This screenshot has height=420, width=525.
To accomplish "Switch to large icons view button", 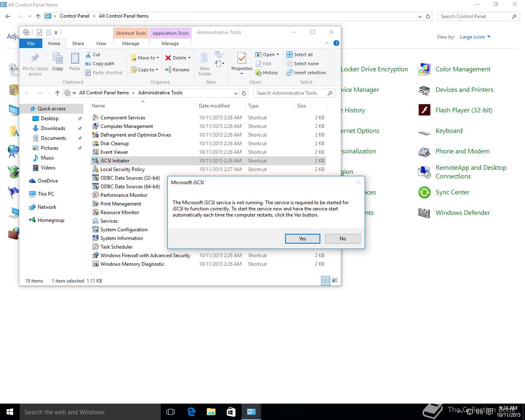I will pos(335,281).
